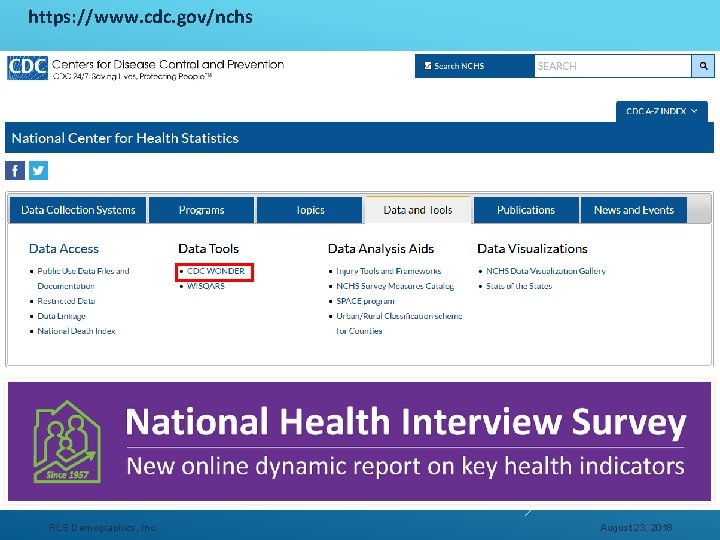Open NCHS Survey Measures Catalog link
Viewport: 720px width, 540px height.
tap(395, 286)
